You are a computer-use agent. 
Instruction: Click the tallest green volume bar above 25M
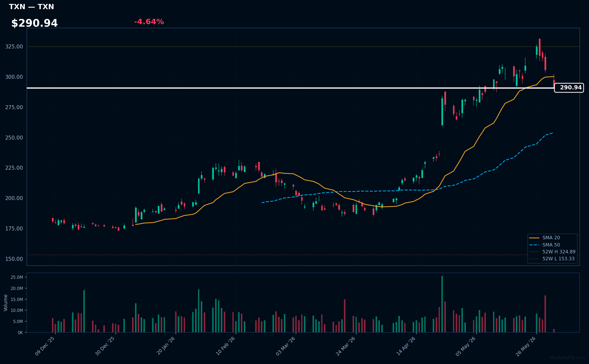[442, 304]
